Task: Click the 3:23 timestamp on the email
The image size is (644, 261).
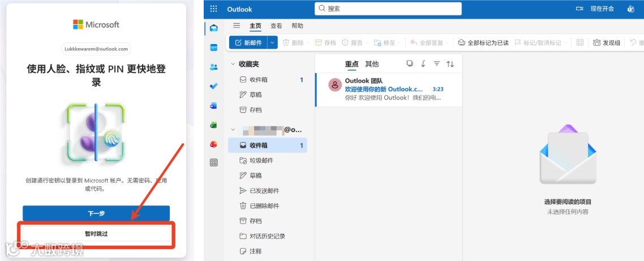Action: 438,89
